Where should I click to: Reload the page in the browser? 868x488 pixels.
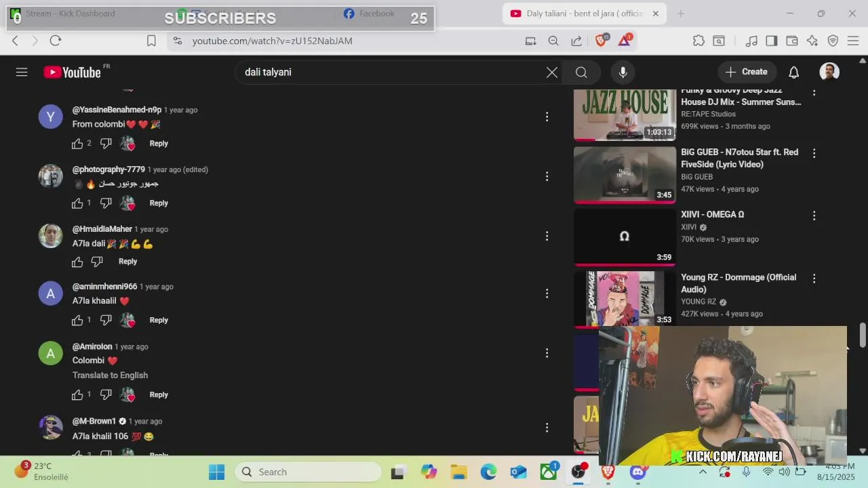[x=56, y=41]
